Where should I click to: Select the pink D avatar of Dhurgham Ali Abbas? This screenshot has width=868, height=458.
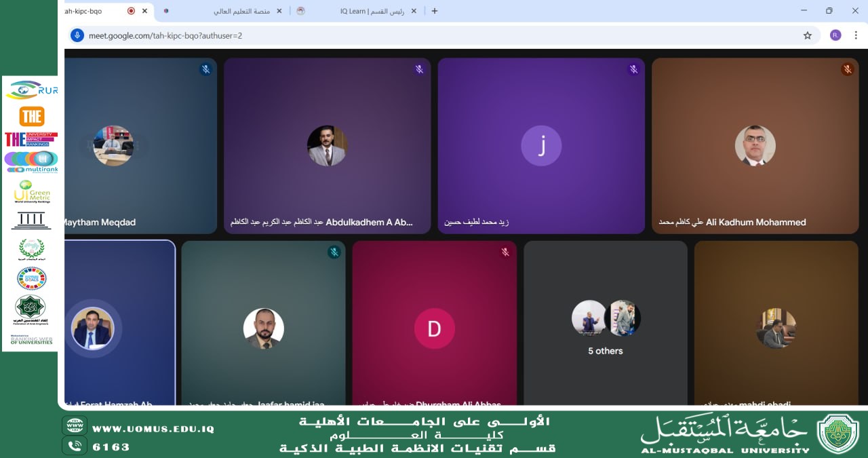(x=434, y=328)
